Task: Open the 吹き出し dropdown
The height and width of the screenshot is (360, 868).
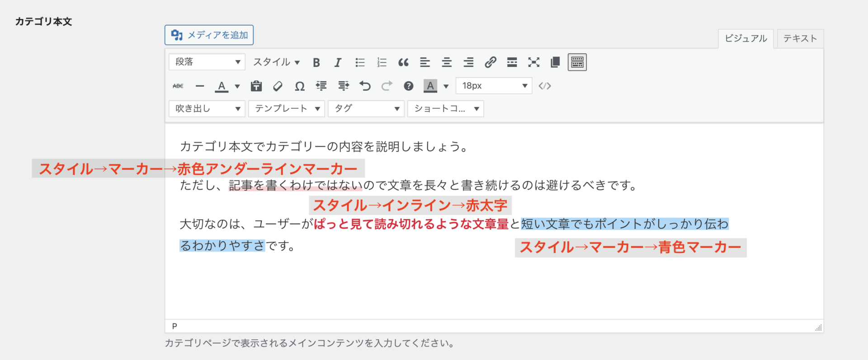Action: [207, 109]
